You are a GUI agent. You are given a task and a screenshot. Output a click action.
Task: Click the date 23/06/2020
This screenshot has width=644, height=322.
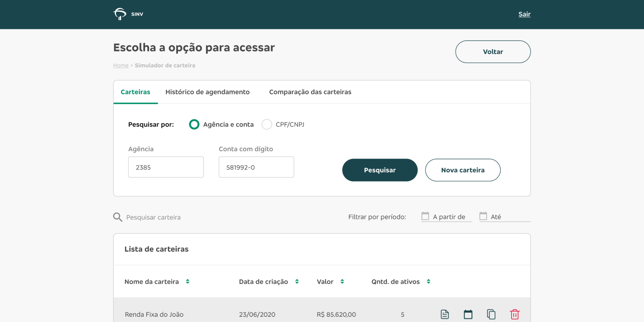point(257,314)
